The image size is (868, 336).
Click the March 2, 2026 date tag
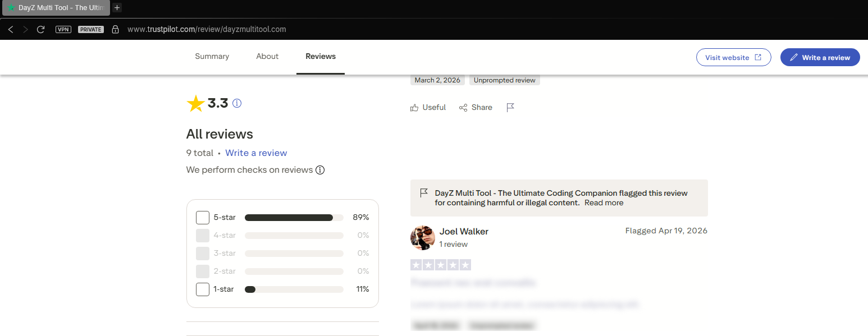point(437,80)
